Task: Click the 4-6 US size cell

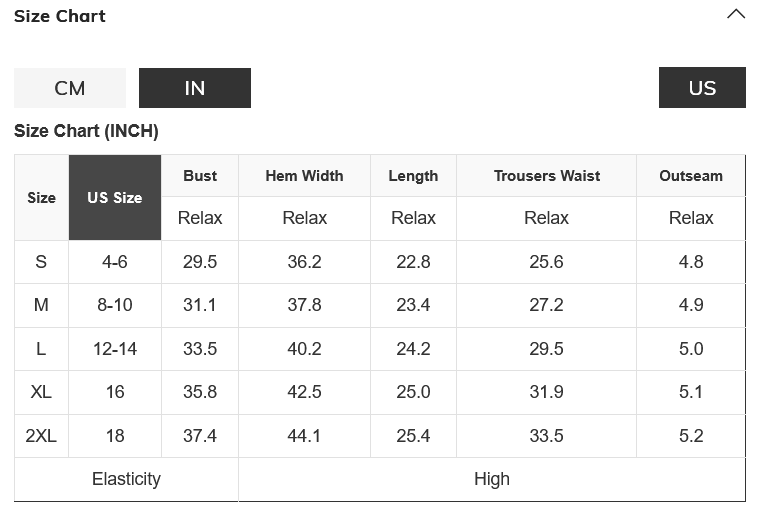Action: pyautogui.click(x=115, y=262)
